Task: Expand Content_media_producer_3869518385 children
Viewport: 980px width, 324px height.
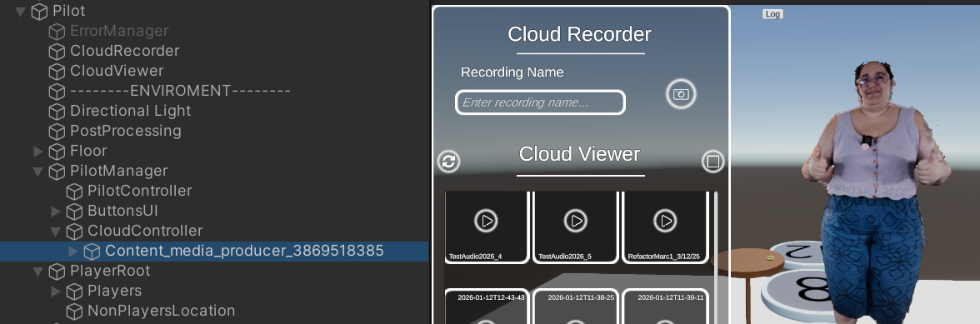Action: pyautogui.click(x=73, y=251)
